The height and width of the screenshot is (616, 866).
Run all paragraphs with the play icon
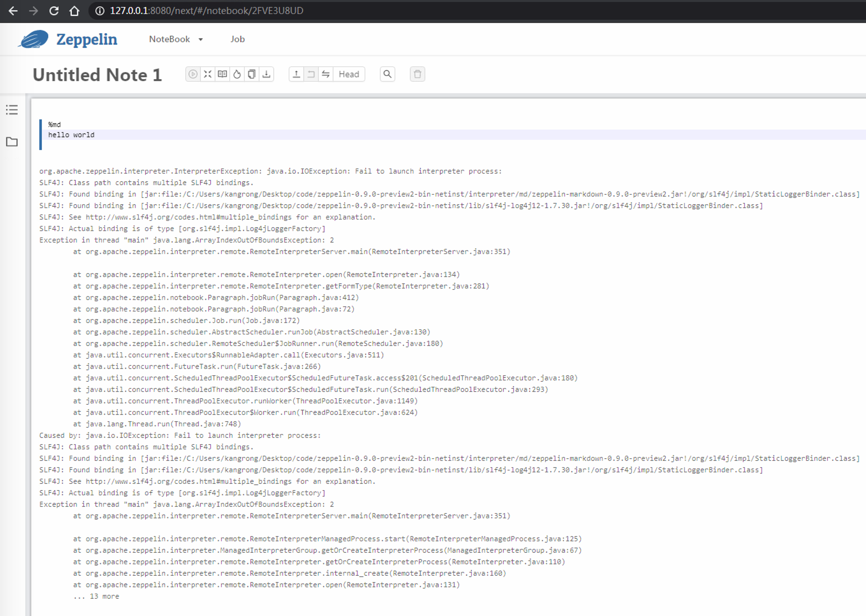pyautogui.click(x=193, y=74)
